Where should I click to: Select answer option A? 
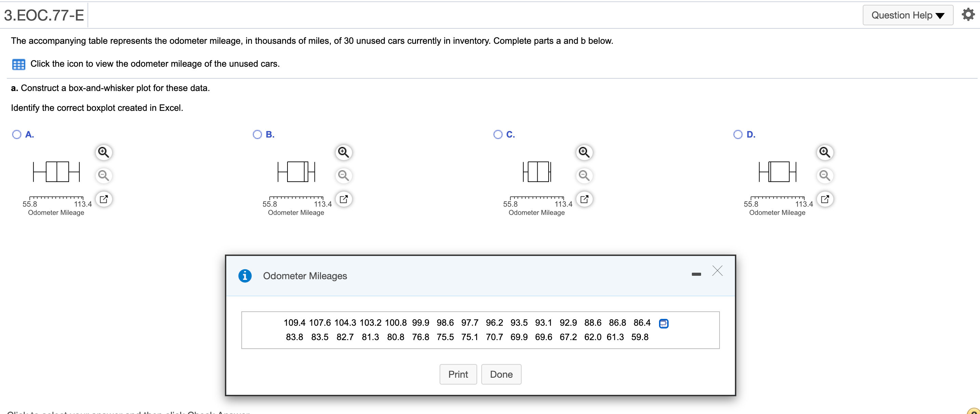coord(17,134)
